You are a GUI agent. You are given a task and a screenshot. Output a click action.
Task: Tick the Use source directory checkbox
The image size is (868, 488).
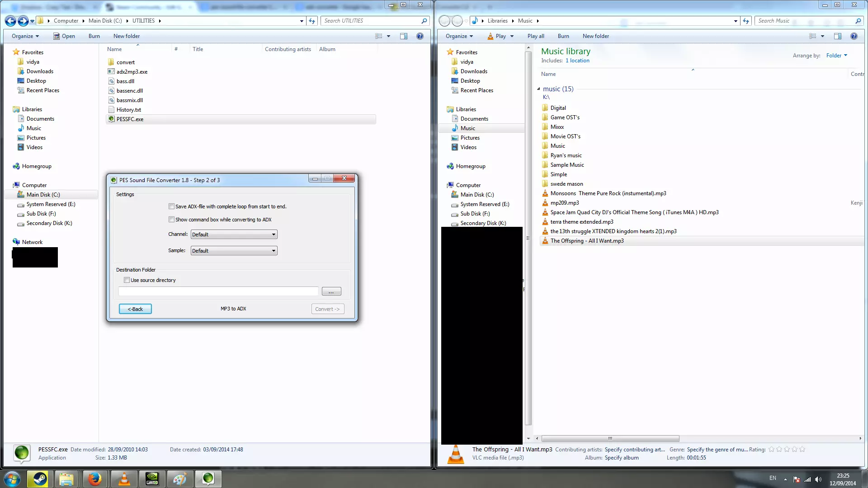pyautogui.click(x=127, y=280)
